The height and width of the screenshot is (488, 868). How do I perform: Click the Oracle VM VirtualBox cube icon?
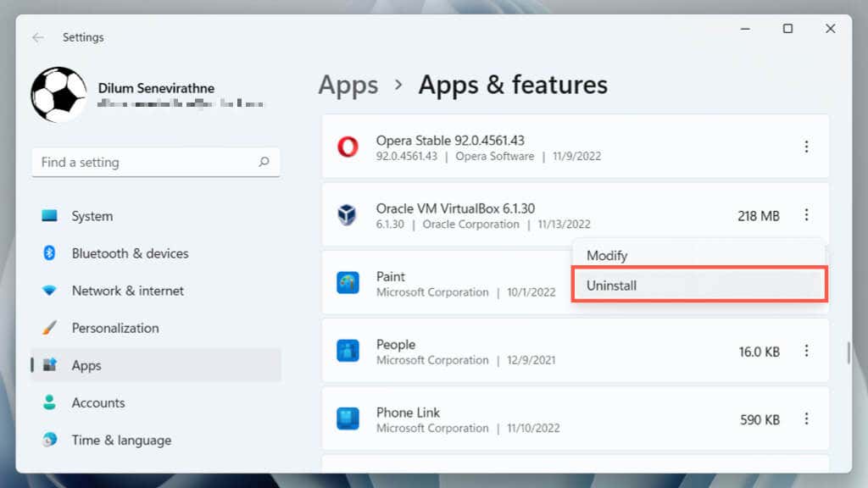(x=348, y=215)
